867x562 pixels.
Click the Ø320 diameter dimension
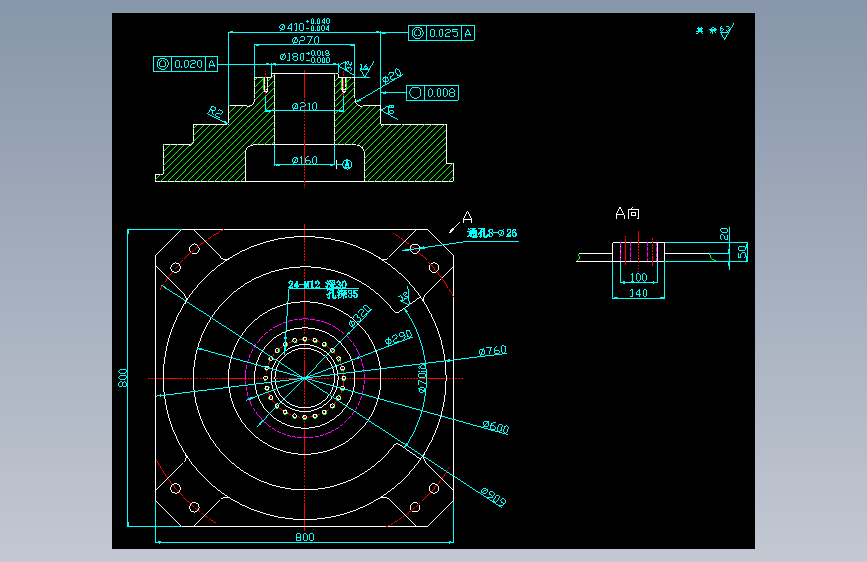(x=360, y=316)
